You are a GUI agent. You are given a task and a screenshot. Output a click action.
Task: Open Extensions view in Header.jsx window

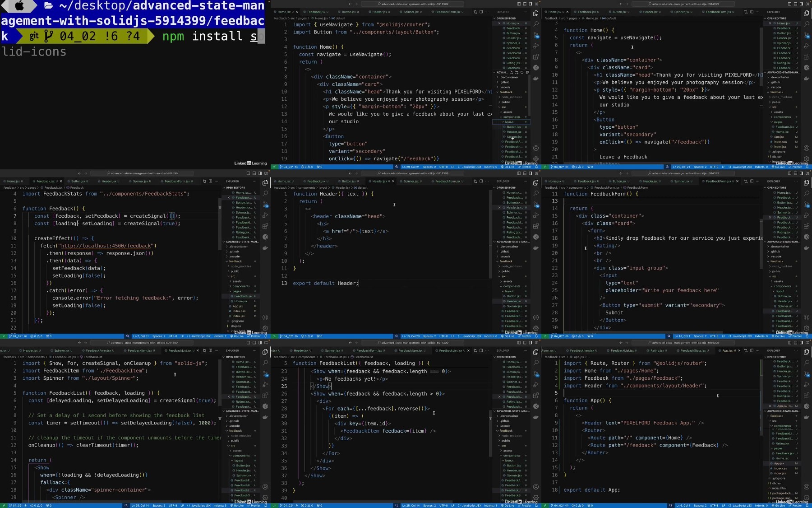[536, 226]
